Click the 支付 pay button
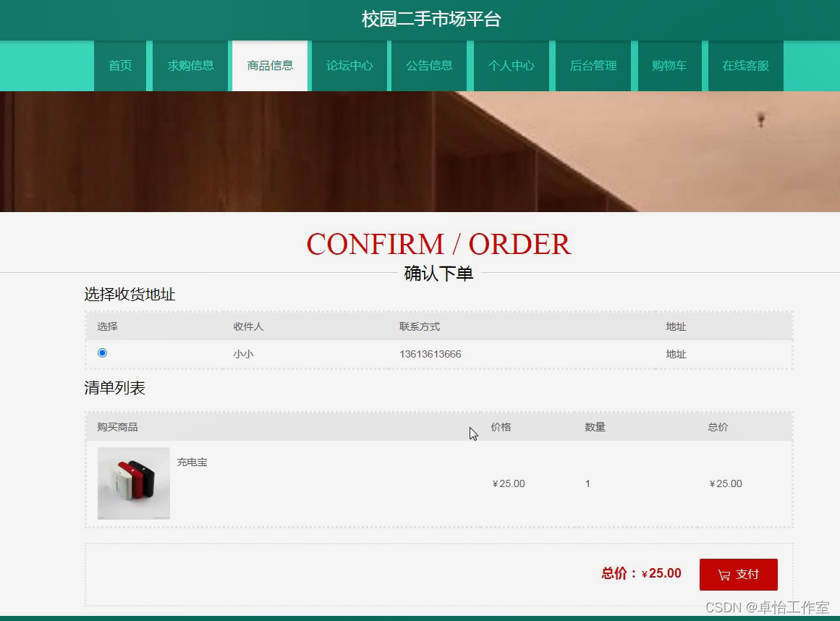The height and width of the screenshot is (621, 840). point(738,575)
